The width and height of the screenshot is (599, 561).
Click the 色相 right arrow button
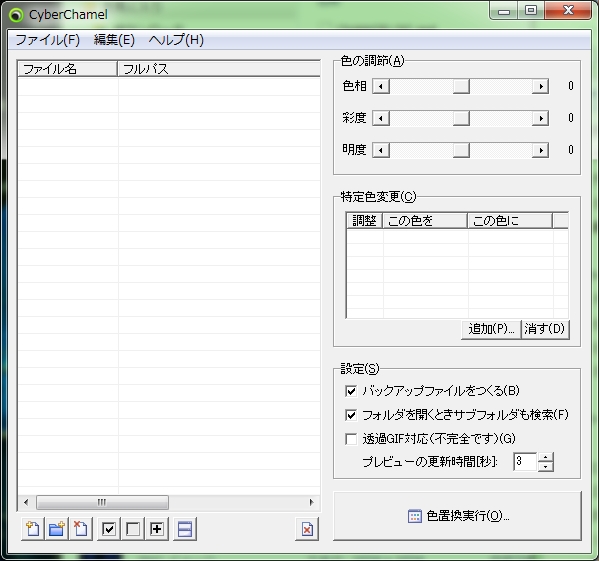(541, 86)
